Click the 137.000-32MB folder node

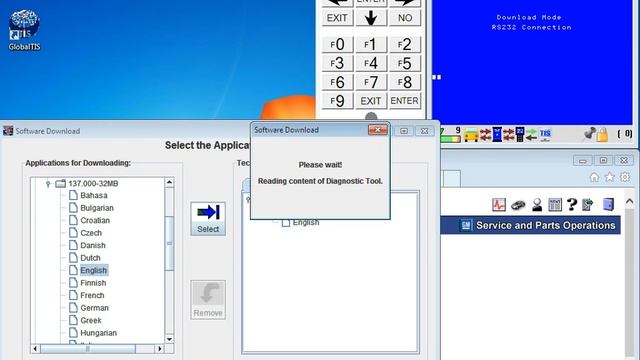[87, 184]
